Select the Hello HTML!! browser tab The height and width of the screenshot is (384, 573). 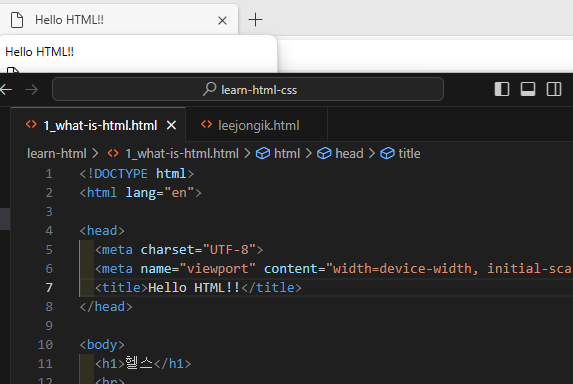pyautogui.click(x=119, y=20)
